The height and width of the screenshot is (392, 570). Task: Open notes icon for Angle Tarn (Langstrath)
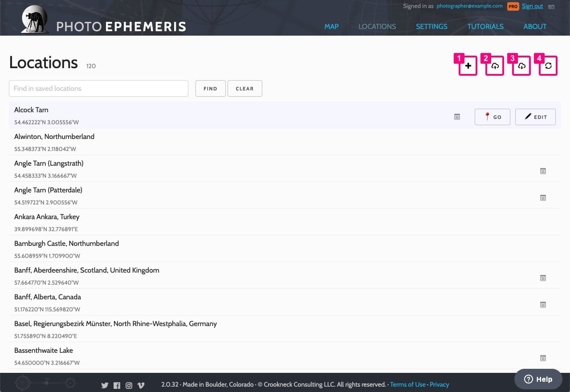(543, 171)
